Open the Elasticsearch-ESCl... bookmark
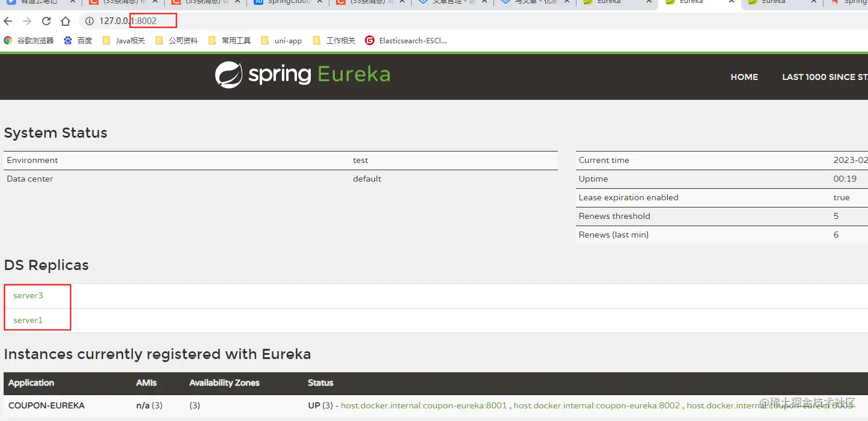 (406, 40)
